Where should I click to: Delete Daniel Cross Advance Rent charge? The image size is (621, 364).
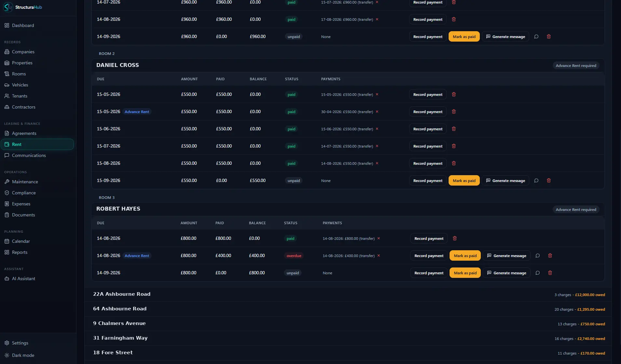[454, 111]
